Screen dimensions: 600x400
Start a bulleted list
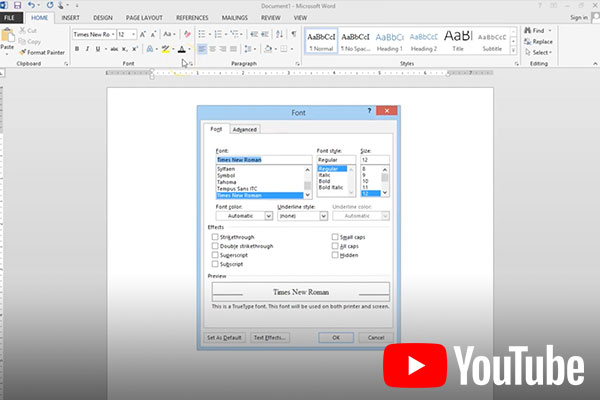click(202, 34)
